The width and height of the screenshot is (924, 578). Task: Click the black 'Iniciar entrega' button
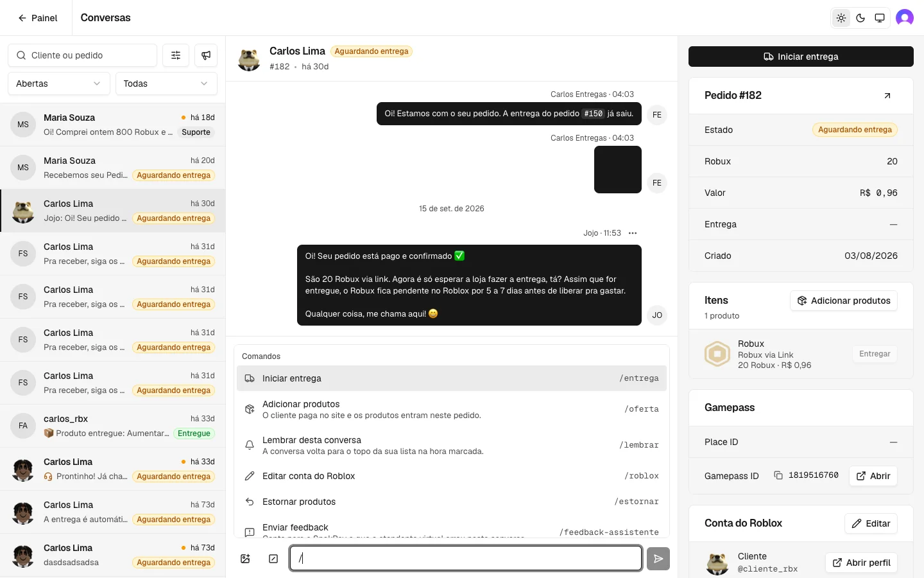801,57
